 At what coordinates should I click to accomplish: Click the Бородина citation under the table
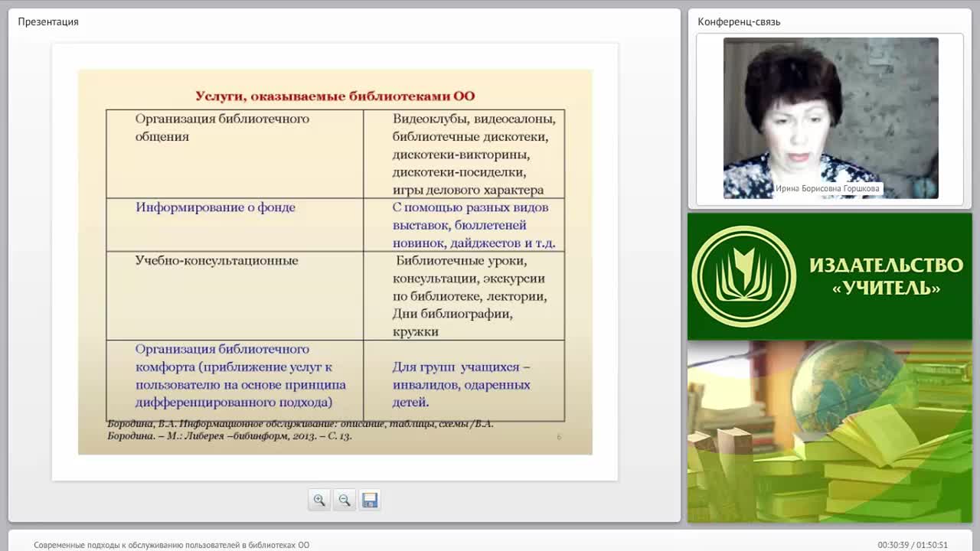point(300,430)
